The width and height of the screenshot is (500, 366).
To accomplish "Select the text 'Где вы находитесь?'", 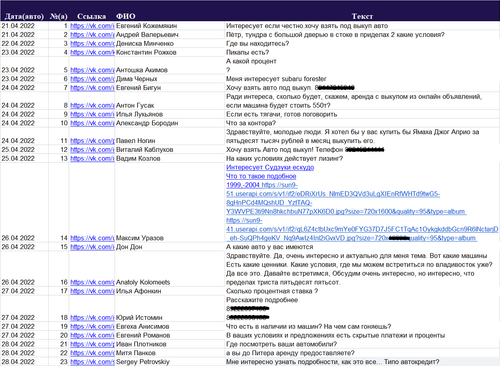I will 258,44.
